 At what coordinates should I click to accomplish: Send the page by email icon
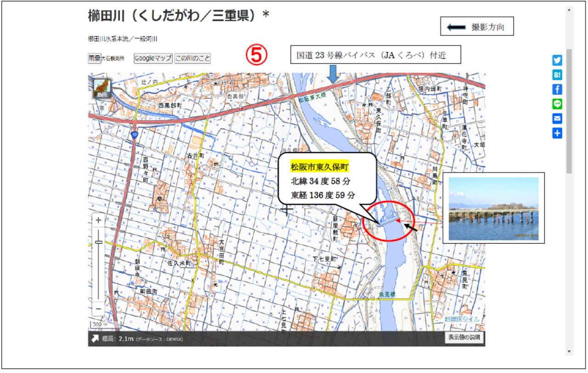(x=557, y=119)
